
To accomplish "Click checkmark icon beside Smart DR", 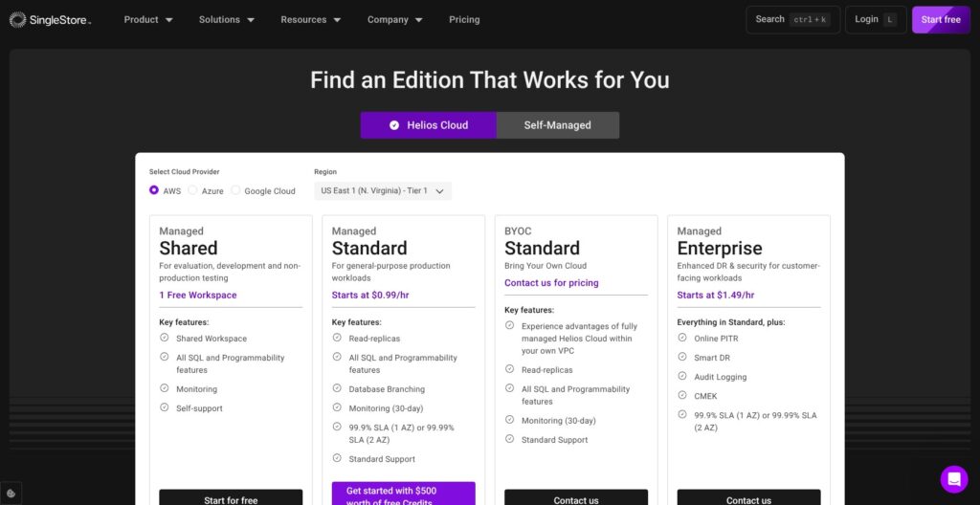I will [682, 357].
